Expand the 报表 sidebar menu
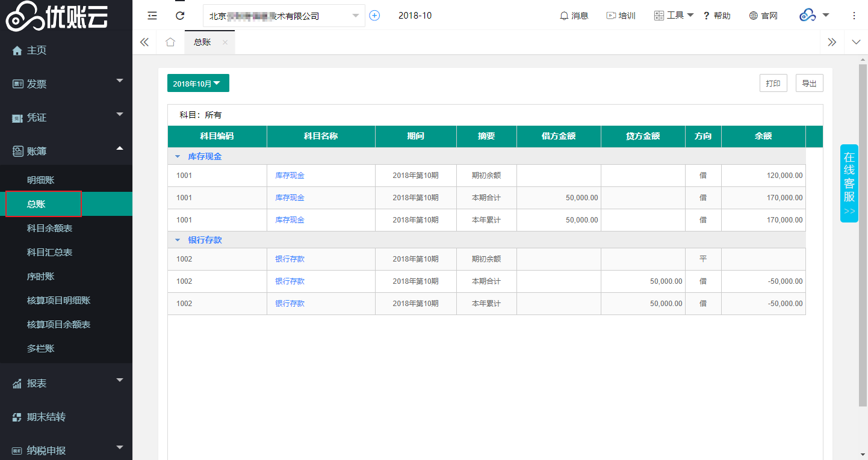868x460 pixels. tap(66, 384)
